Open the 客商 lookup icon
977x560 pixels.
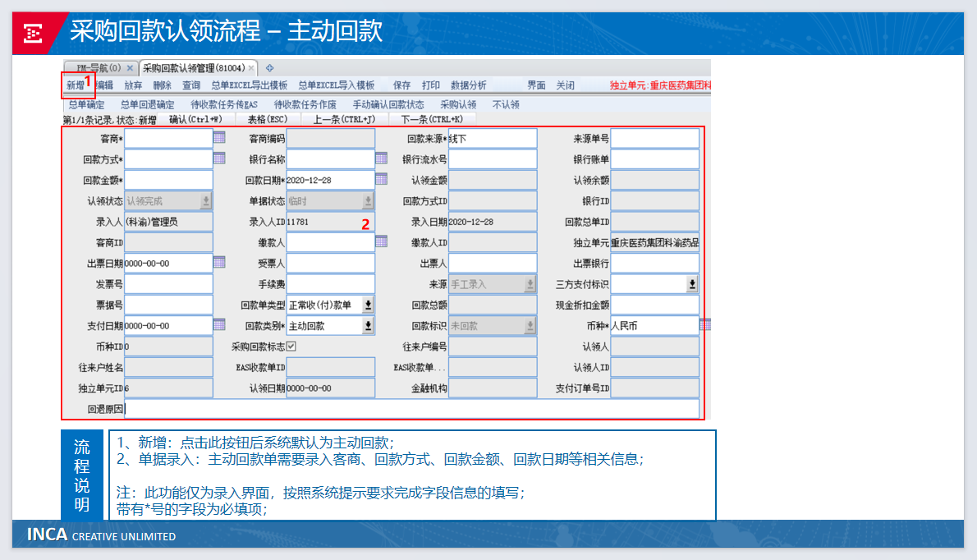click(219, 138)
